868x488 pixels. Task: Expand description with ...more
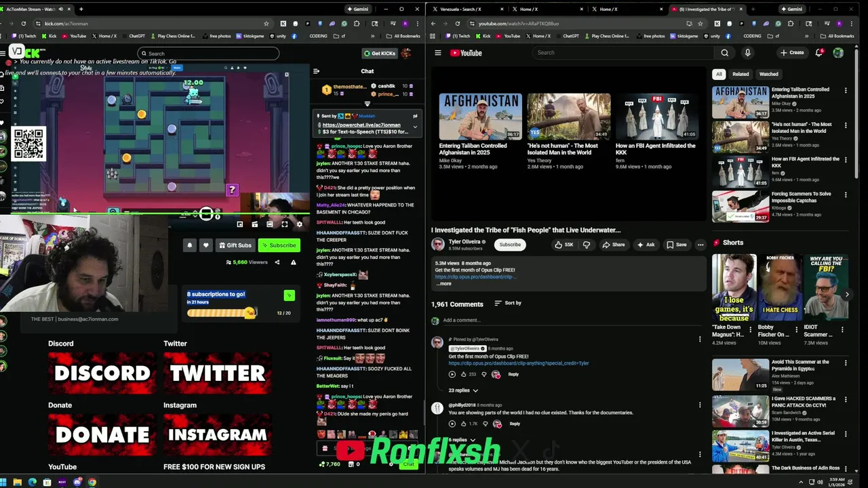click(x=444, y=283)
